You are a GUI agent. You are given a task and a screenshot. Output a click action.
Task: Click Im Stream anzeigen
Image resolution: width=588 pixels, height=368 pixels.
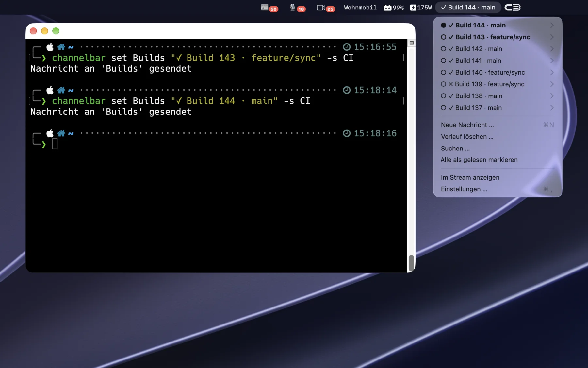click(498, 177)
